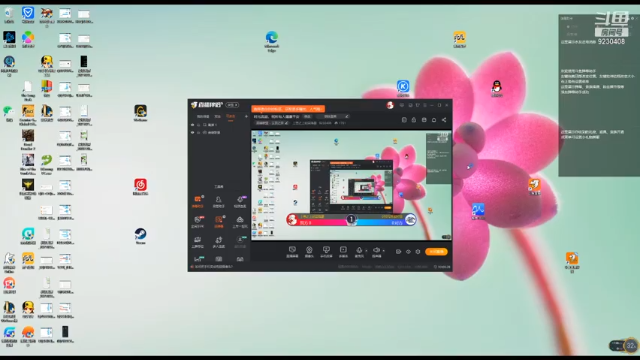Open the screen mode dropdown beside the app logo
The height and width of the screenshot is (360, 640).
tap(233, 105)
